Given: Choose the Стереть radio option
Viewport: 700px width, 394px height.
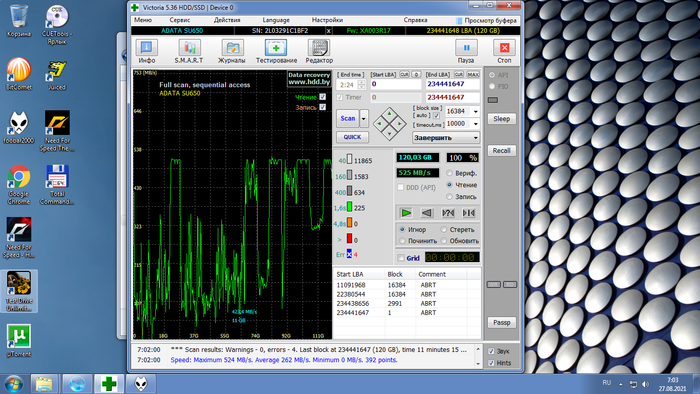Looking at the screenshot, I should pyautogui.click(x=444, y=229).
